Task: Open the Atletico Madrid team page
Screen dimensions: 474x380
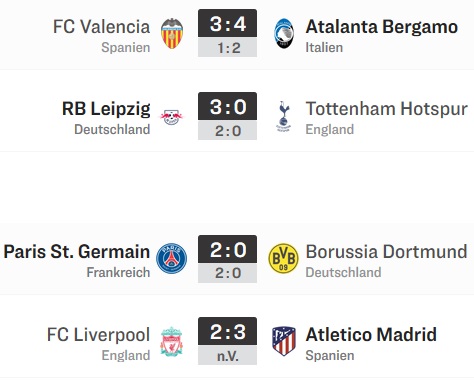Action: pos(371,335)
